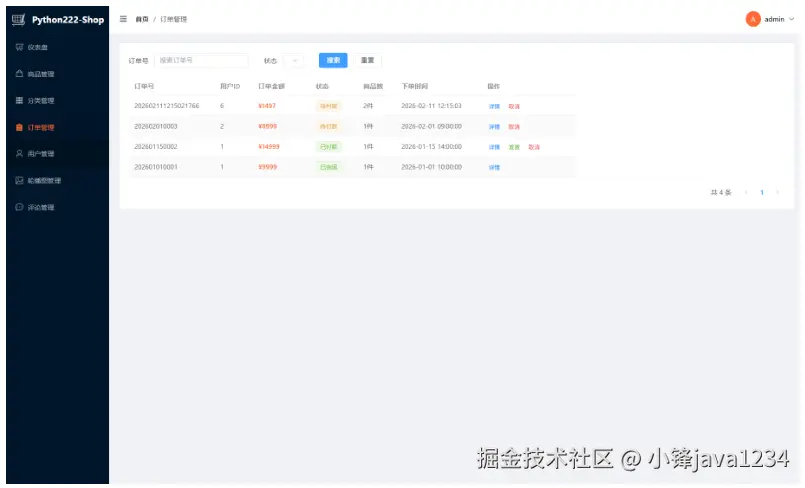Open 商品管理 via its bag icon
The image size is (805, 488).
click(x=20, y=74)
